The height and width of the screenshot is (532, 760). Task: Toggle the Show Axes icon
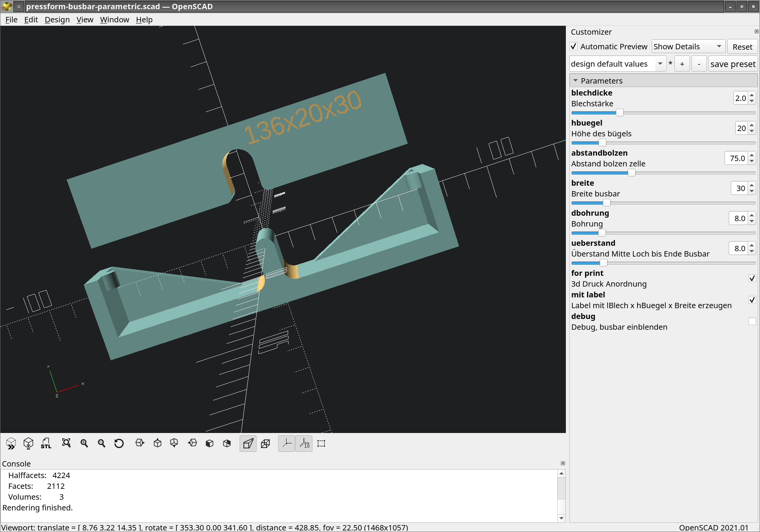click(287, 443)
